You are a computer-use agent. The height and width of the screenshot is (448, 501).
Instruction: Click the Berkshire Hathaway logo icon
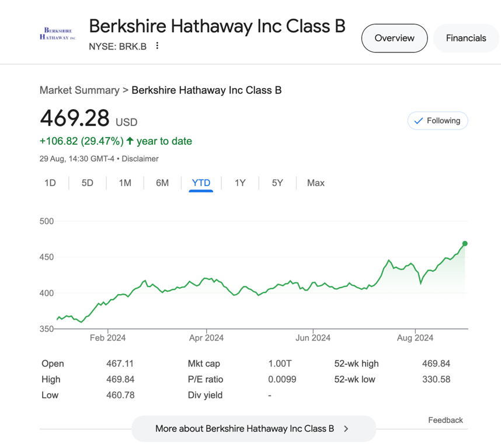[x=58, y=34]
